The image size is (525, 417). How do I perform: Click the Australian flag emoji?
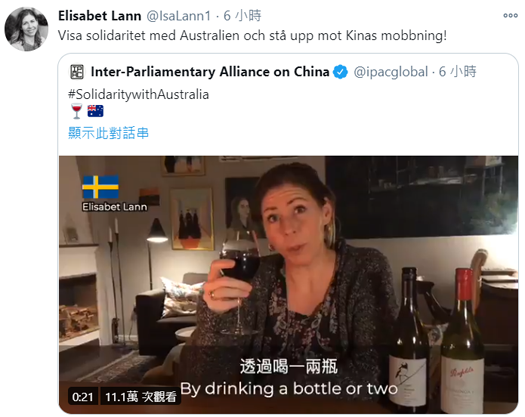coord(95,111)
